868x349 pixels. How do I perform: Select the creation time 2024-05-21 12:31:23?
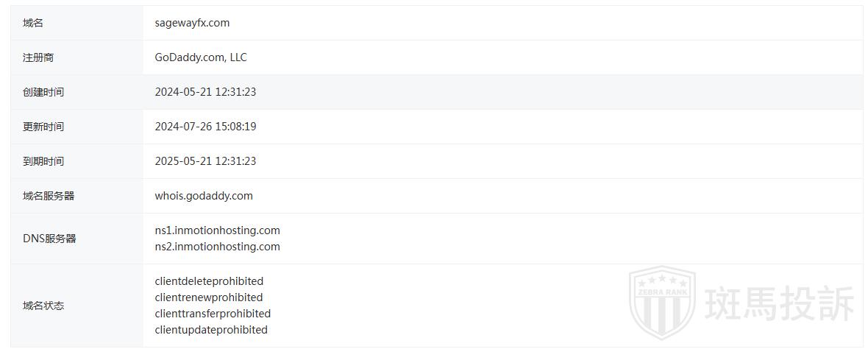[x=205, y=92]
